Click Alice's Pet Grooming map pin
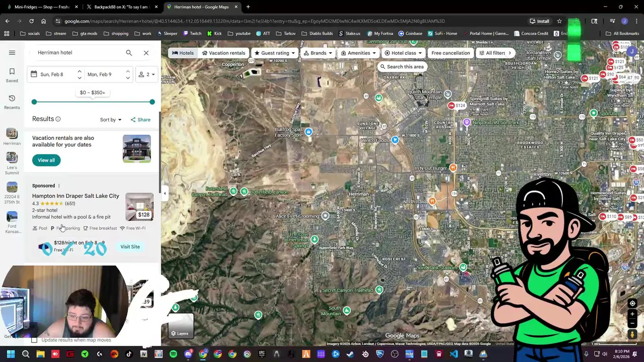 click(x=325, y=216)
